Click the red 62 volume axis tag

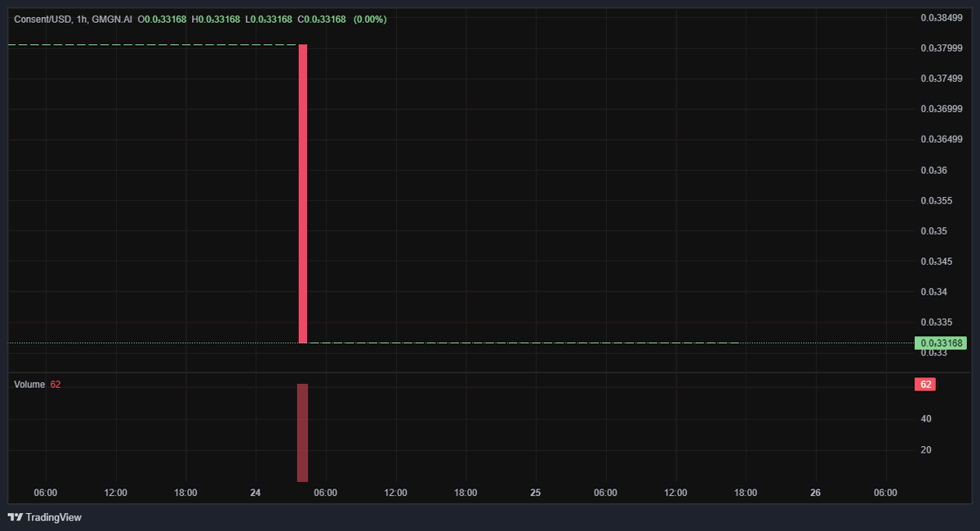click(924, 384)
